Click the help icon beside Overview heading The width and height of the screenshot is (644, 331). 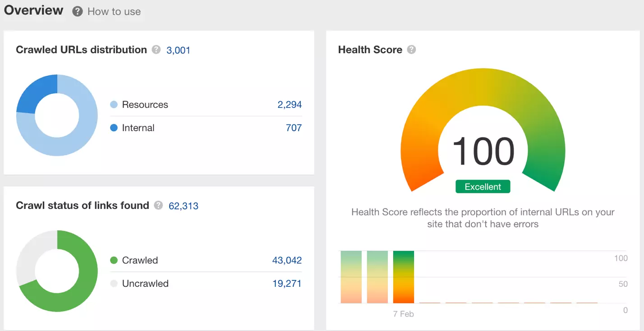click(x=78, y=12)
